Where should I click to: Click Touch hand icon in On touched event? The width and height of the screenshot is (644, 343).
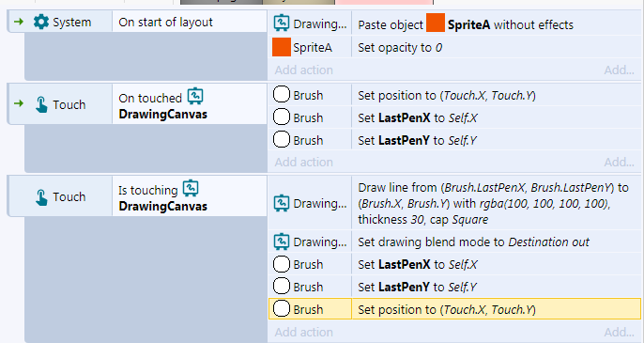[x=41, y=104]
